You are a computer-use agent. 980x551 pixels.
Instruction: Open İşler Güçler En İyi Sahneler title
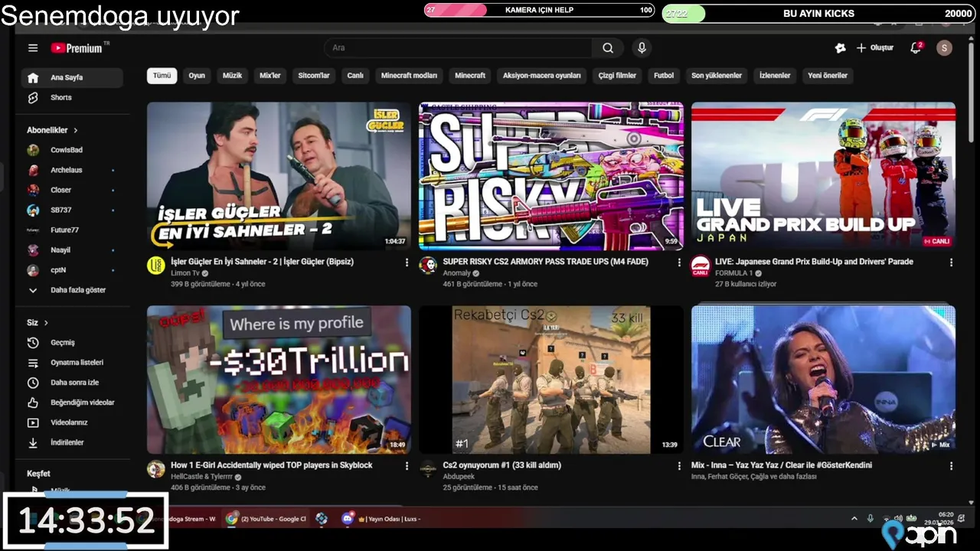(x=262, y=262)
